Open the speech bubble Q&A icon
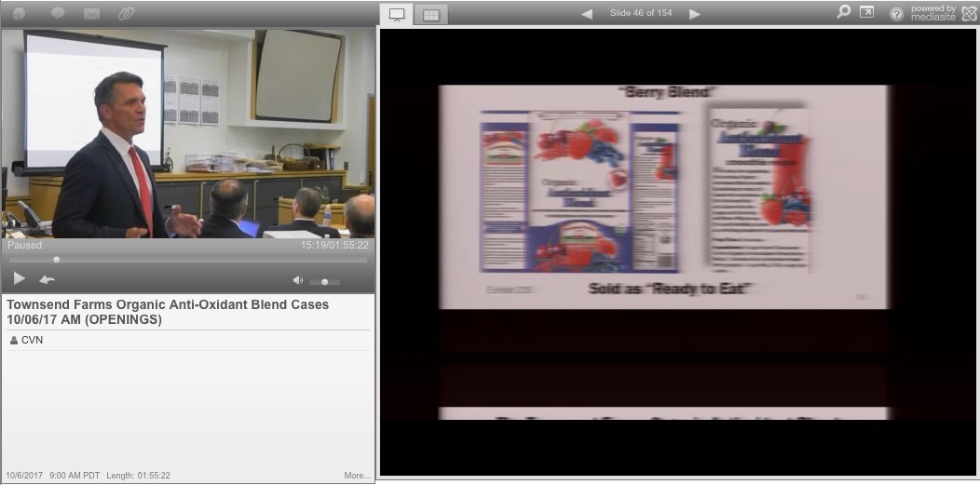980x485 pixels. pyautogui.click(x=58, y=13)
